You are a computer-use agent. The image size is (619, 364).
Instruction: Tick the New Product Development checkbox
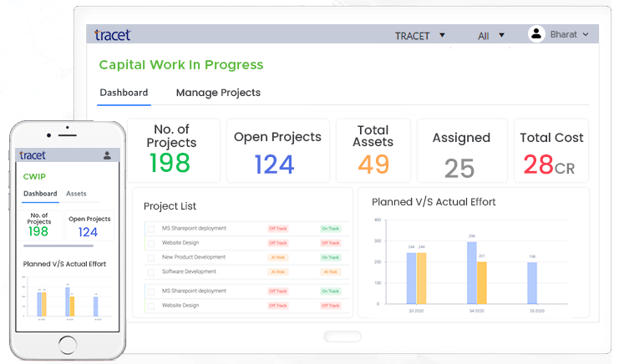(151, 257)
